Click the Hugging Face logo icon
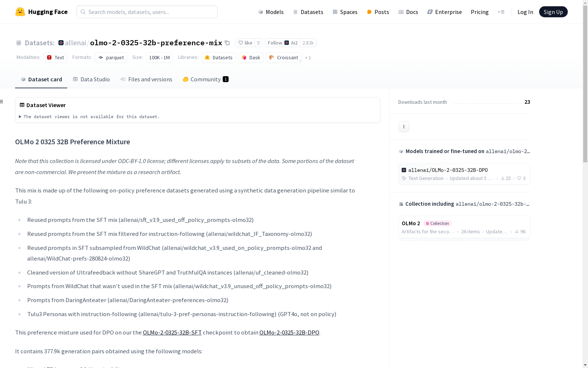 [20, 12]
